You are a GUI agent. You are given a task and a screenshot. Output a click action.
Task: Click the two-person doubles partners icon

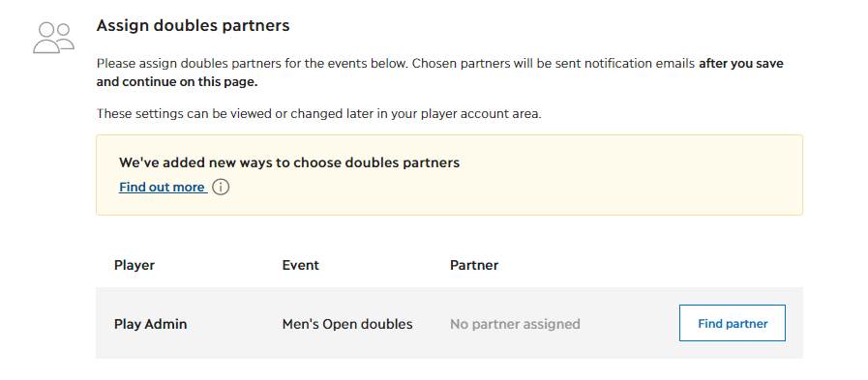(53, 38)
